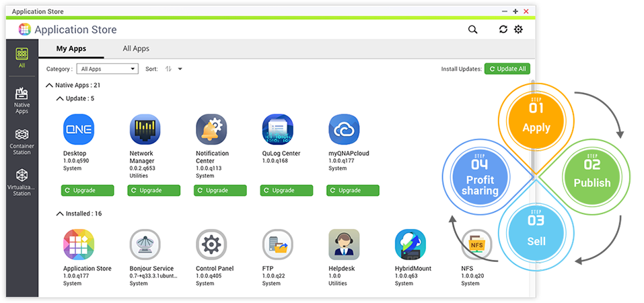
Task: Click the myQNAPcloud app name
Action: click(349, 154)
